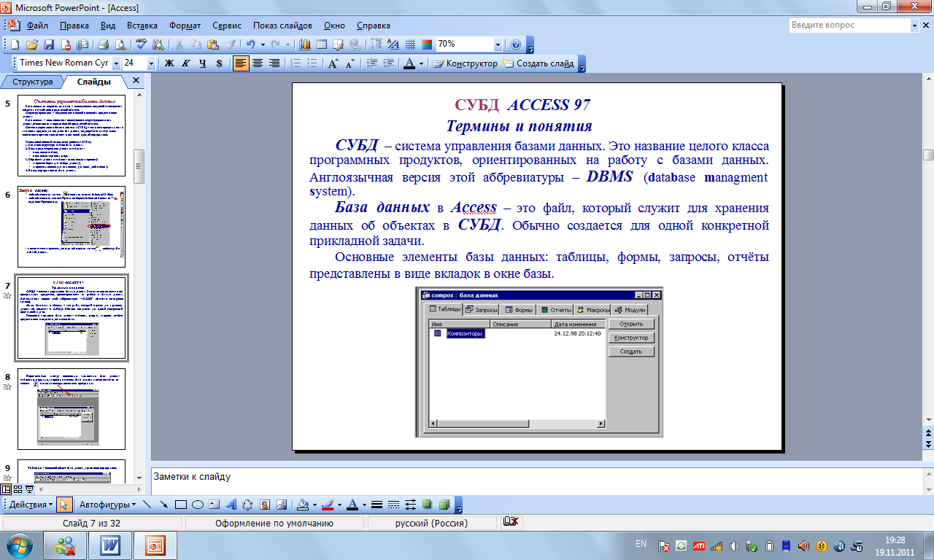Open 3-D style options
This screenshot has height=560, width=934.
443,505
